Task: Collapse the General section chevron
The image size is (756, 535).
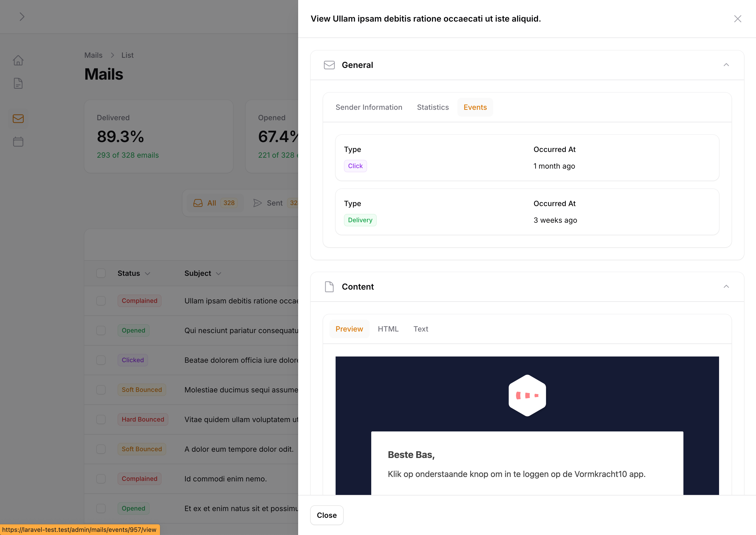Action: (726, 65)
